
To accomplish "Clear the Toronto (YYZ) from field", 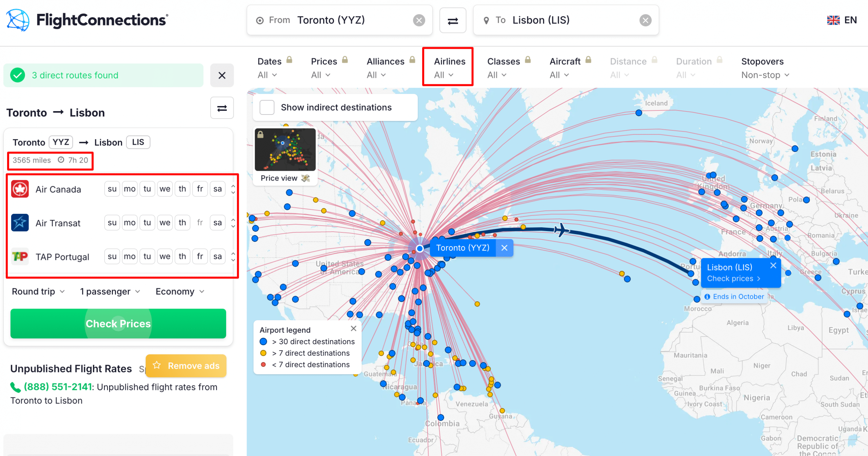I will click(419, 20).
